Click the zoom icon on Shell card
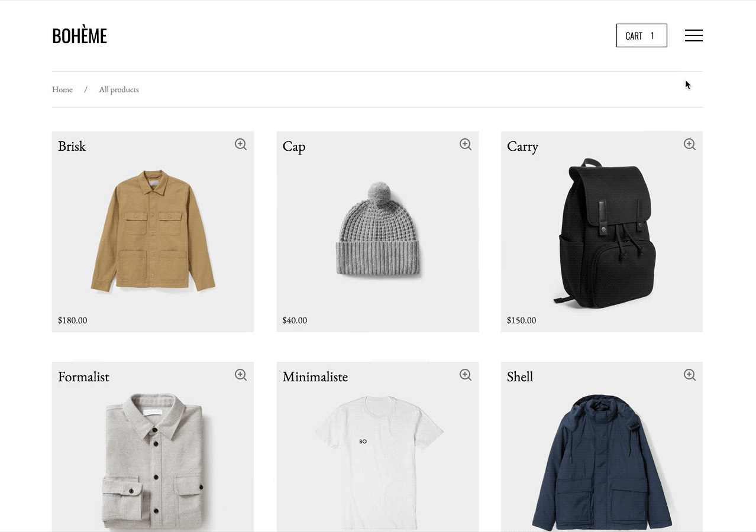 click(690, 375)
